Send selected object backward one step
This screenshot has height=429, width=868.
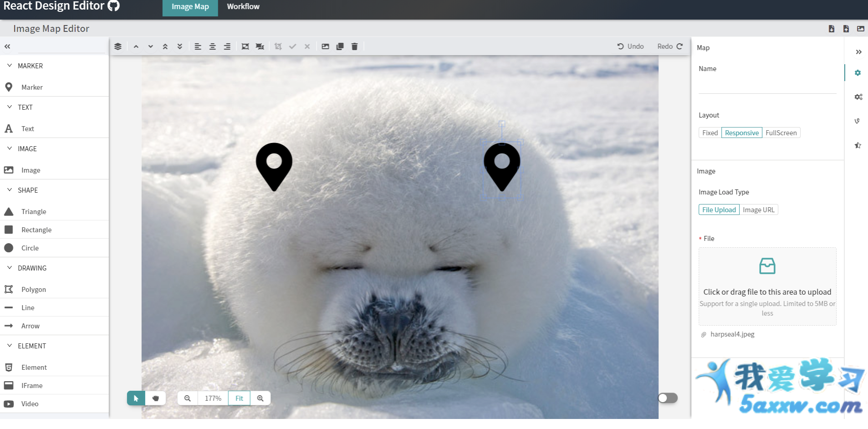point(150,46)
